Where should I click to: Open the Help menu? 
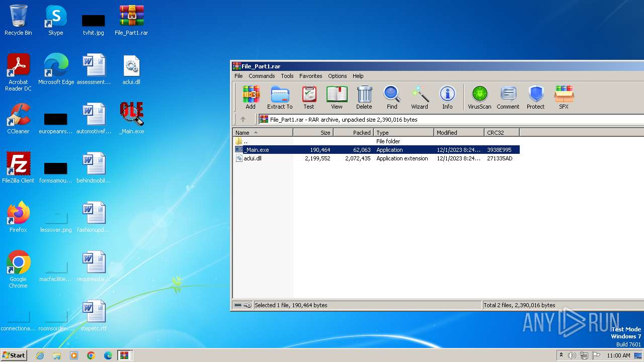[x=358, y=76]
